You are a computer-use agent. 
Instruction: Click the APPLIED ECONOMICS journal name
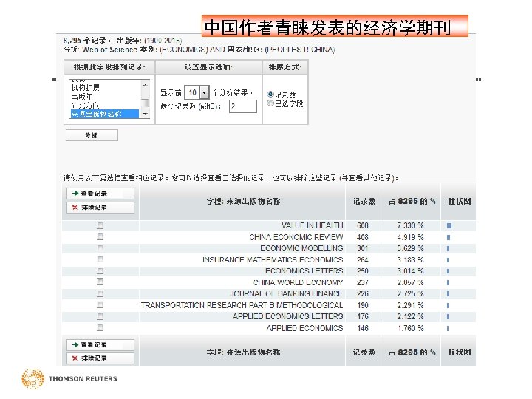tap(304, 328)
